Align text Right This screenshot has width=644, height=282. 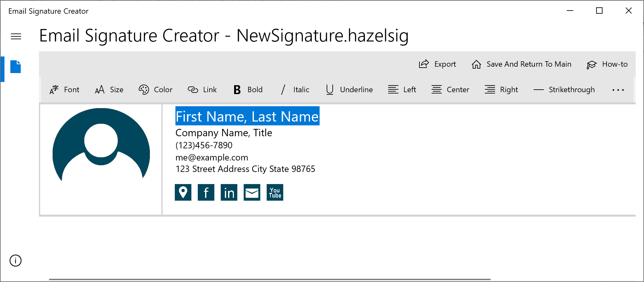tap(501, 90)
